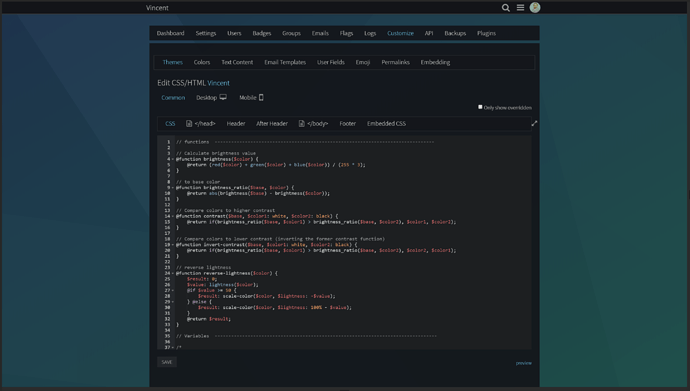The width and height of the screenshot is (690, 391).
Task: Open User Fields sub-tab
Action: [x=331, y=62]
